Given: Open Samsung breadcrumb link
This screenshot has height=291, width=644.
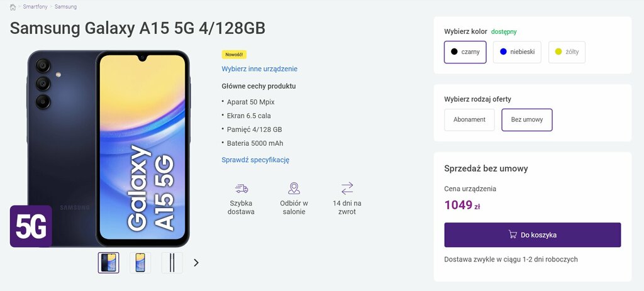Looking at the screenshot, I should point(65,7).
